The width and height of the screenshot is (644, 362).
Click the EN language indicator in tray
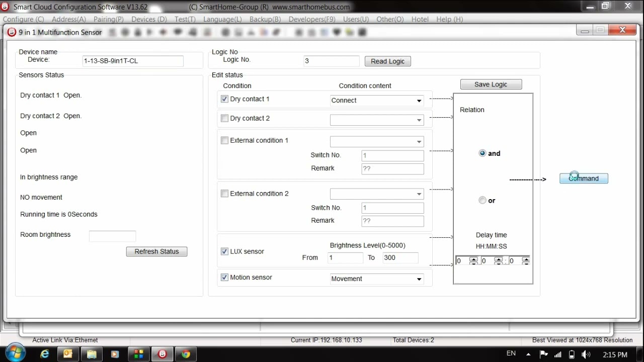[511, 353]
